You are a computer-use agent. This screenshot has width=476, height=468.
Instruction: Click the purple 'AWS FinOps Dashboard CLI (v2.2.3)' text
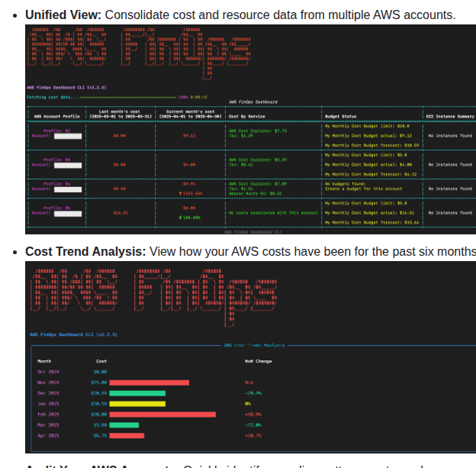tap(66, 88)
